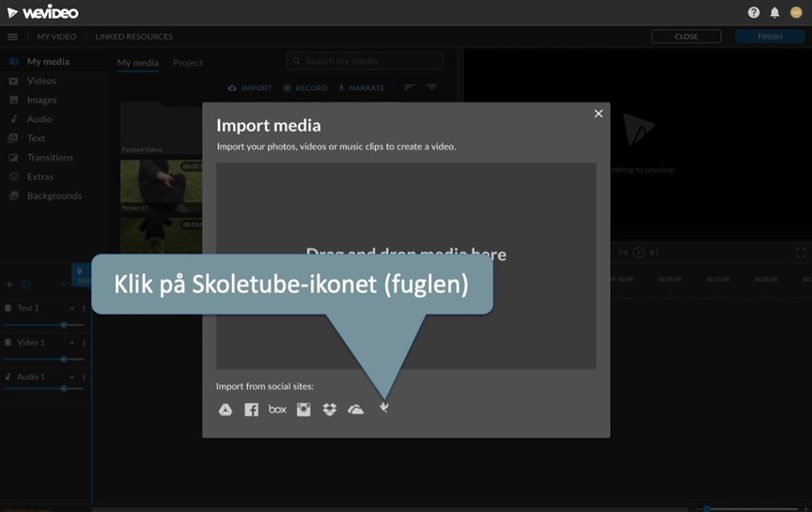Click the CLOSE button
The height and width of the screenshot is (512, 812).
(686, 37)
